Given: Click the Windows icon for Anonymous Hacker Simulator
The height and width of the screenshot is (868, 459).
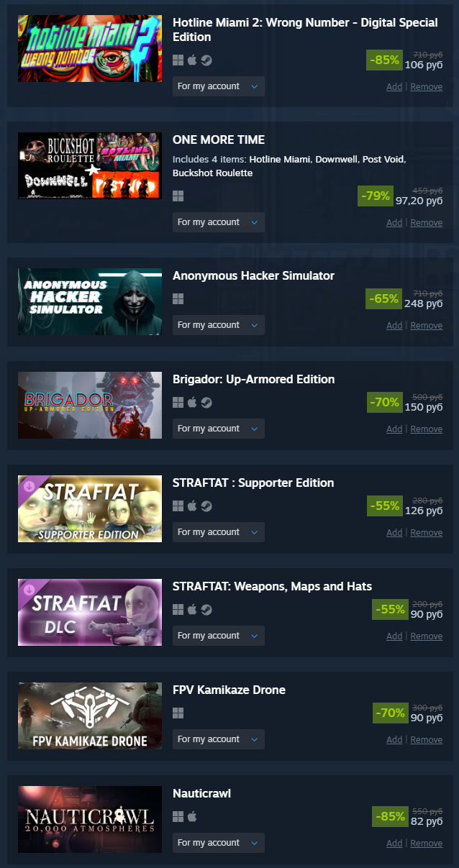Looking at the screenshot, I should click(x=178, y=299).
